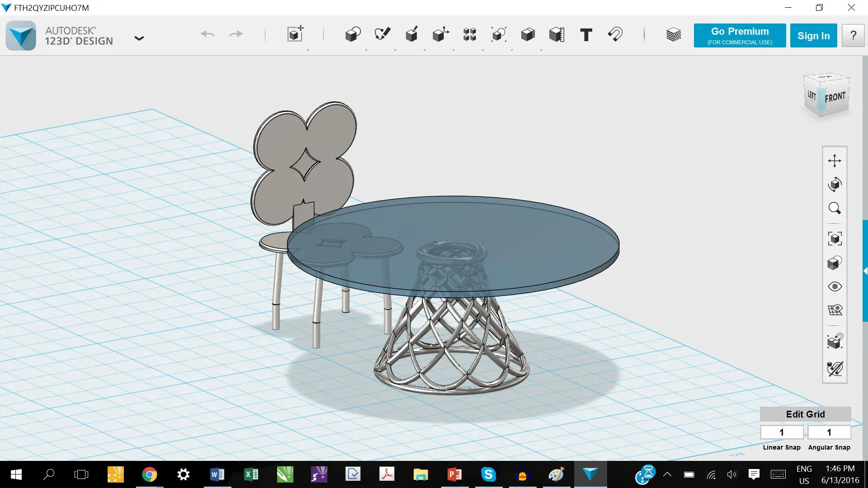The image size is (868, 488).
Task: Click the Angular Snap value field
Action: tap(829, 432)
